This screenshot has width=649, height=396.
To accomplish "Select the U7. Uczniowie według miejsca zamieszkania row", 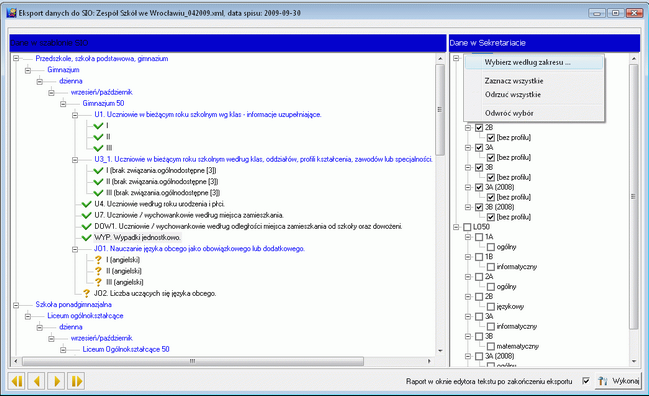I will click(x=189, y=215).
